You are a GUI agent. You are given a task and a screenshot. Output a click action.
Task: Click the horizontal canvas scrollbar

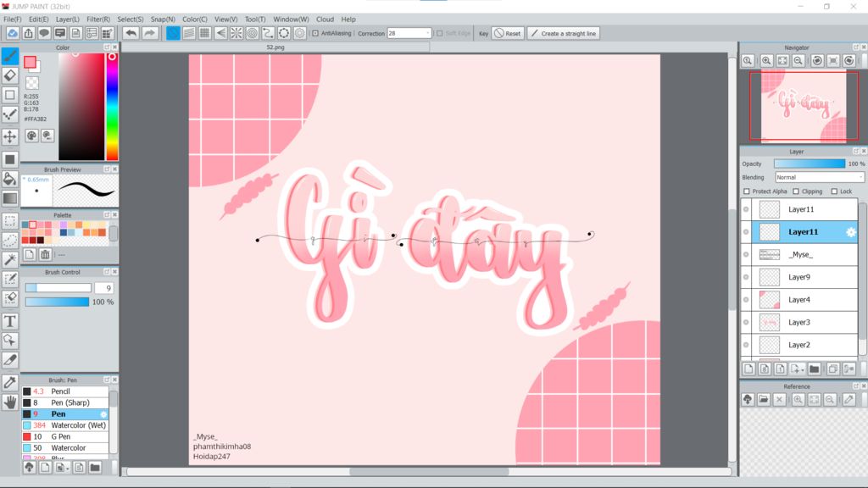tap(428, 472)
